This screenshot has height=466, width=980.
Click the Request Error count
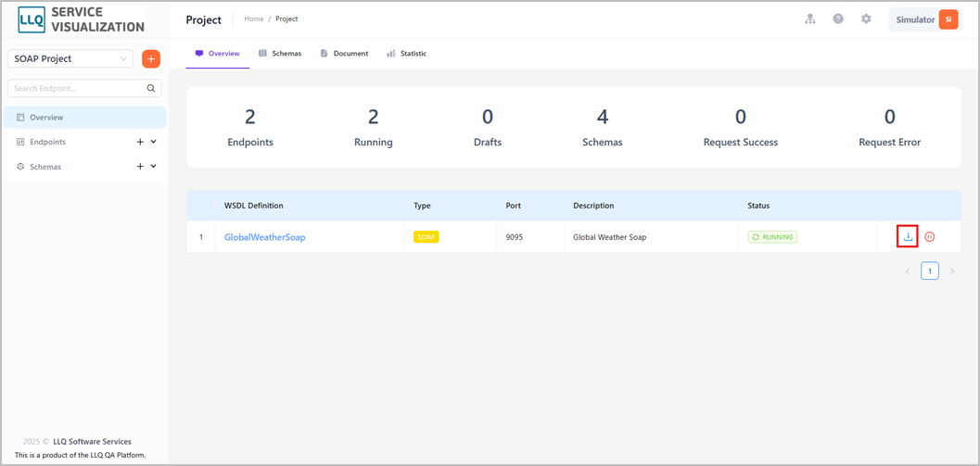(889, 128)
